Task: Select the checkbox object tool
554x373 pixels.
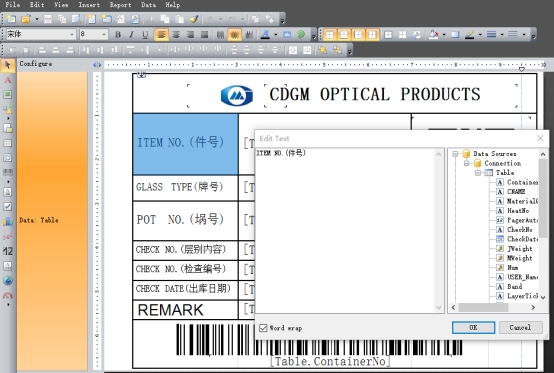Action: tap(7, 206)
